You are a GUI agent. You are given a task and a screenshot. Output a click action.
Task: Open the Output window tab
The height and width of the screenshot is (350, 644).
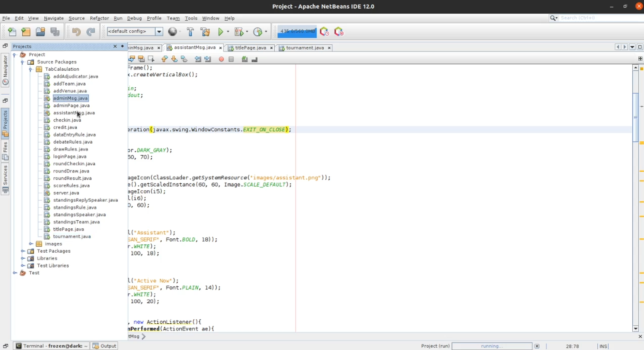105,346
